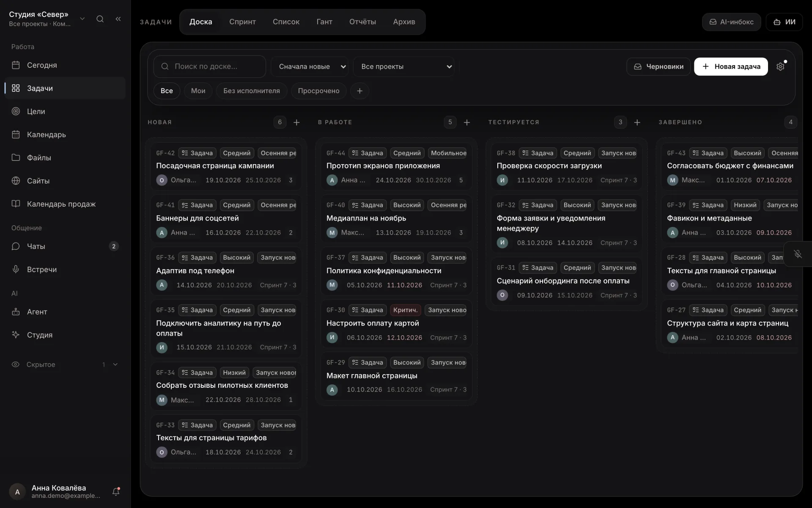Image resolution: width=812 pixels, height=508 pixels.
Task: Open the AI-инбокс button
Action: coord(731,22)
